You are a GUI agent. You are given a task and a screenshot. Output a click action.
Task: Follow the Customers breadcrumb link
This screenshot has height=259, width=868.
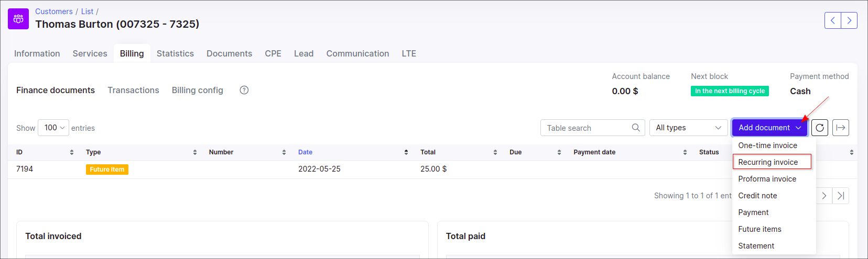point(53,12)
